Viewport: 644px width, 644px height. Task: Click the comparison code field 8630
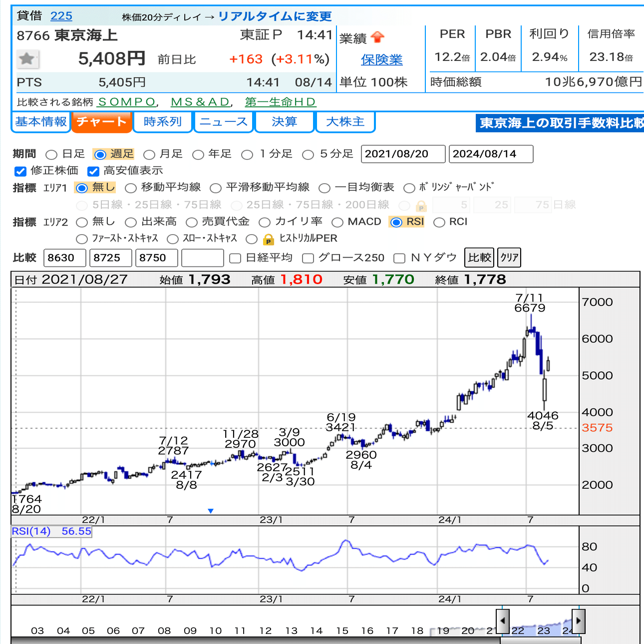pos(65,258)
